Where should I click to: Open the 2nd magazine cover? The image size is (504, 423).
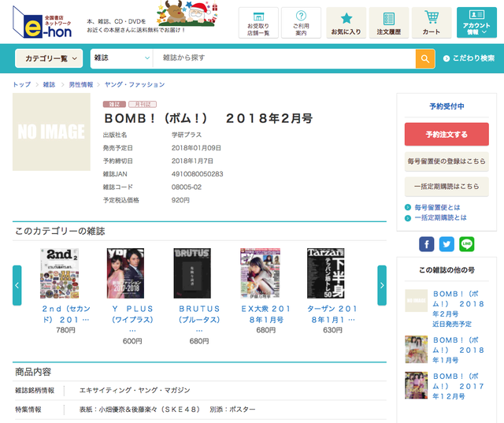tap(60, 273)
